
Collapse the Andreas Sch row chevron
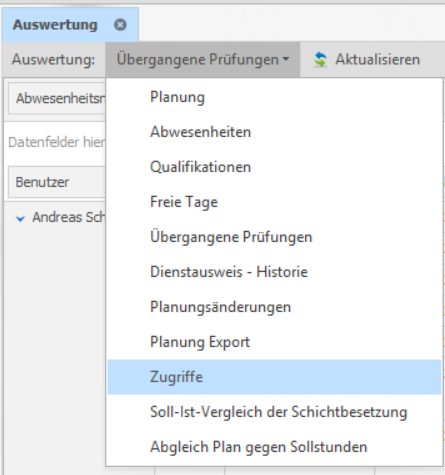pyautogui.click(x=20, y=219)
